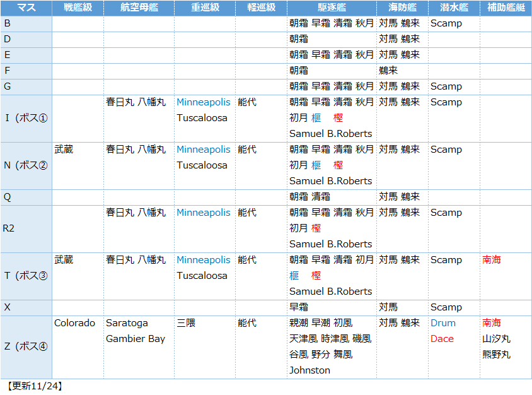Click Saratoga in the carrier column
Screen dimensions: 532x395
click(127, 323)
